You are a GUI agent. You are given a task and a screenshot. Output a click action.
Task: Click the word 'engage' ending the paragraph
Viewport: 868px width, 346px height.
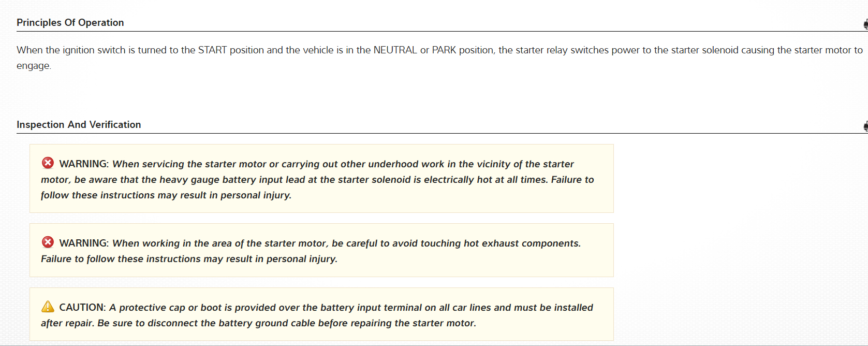pyautogui.click(x=33, y=66)
